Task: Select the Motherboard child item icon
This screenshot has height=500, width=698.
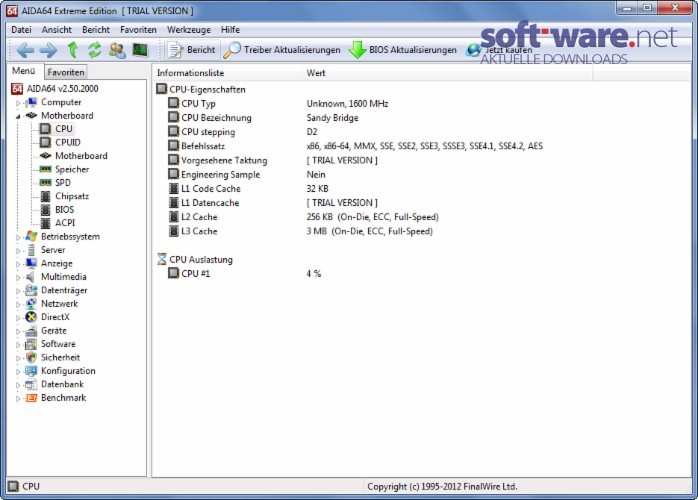Action: pyautogui.click(x=45, y=156)
